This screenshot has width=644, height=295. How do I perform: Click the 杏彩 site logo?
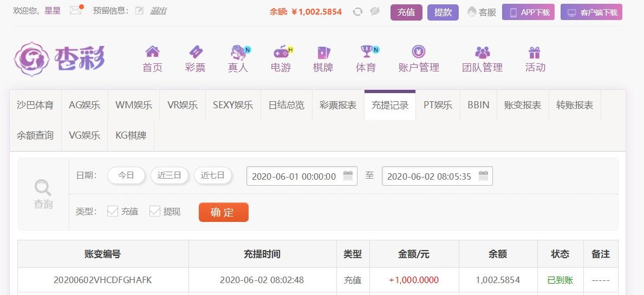tap(60, 59)
